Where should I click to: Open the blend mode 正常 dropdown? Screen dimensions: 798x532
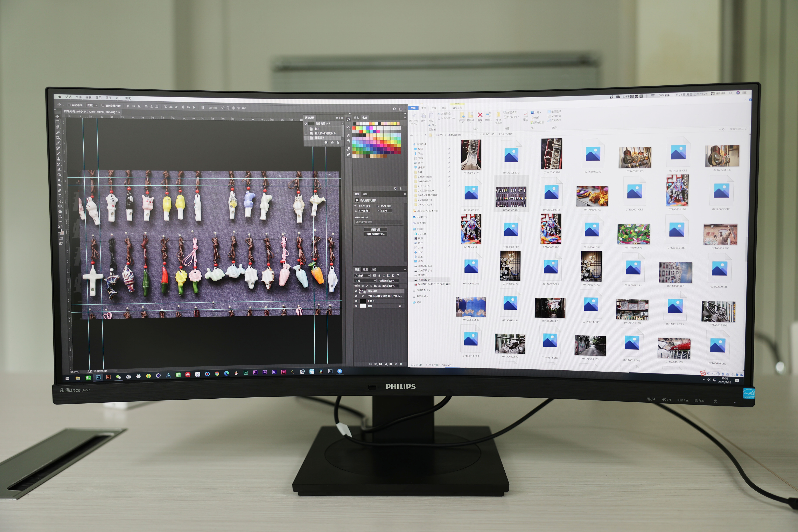pyautogui.click(x=365, y=281)
